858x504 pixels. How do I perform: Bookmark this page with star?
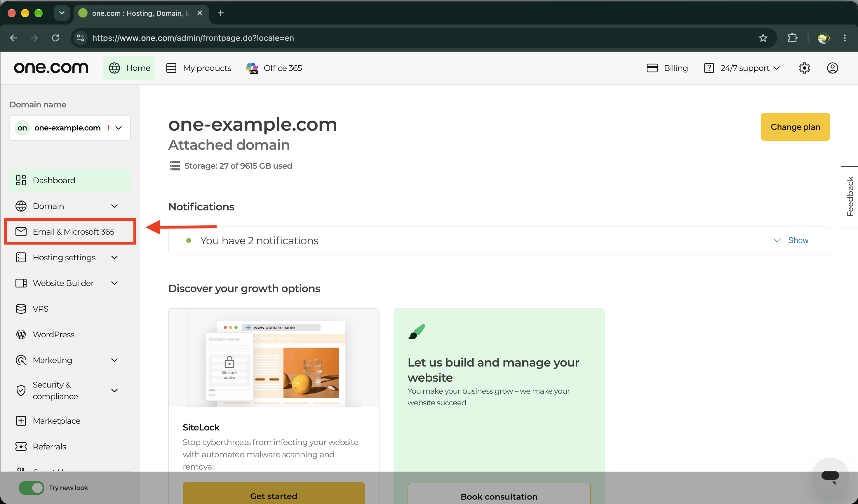pos(763,38)
